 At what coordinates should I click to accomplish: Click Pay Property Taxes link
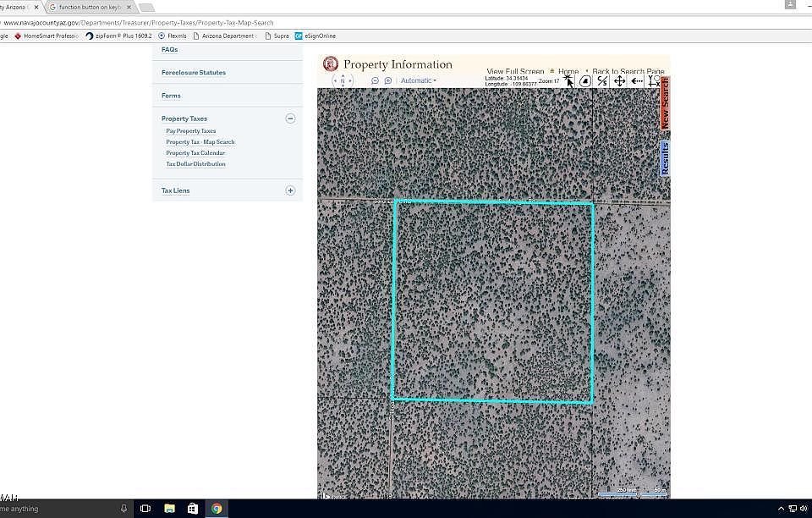pos(190,131)
